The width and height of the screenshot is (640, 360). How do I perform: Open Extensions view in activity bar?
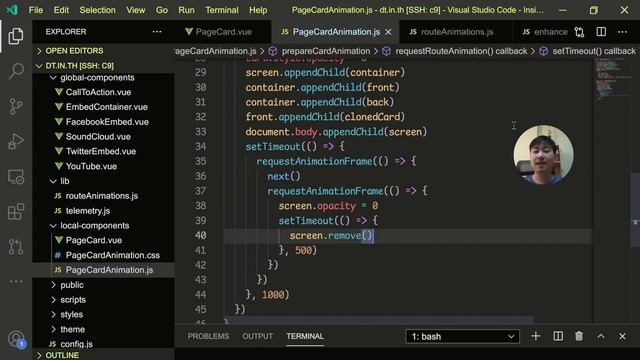pyautogui.click(x=16, y=212)
